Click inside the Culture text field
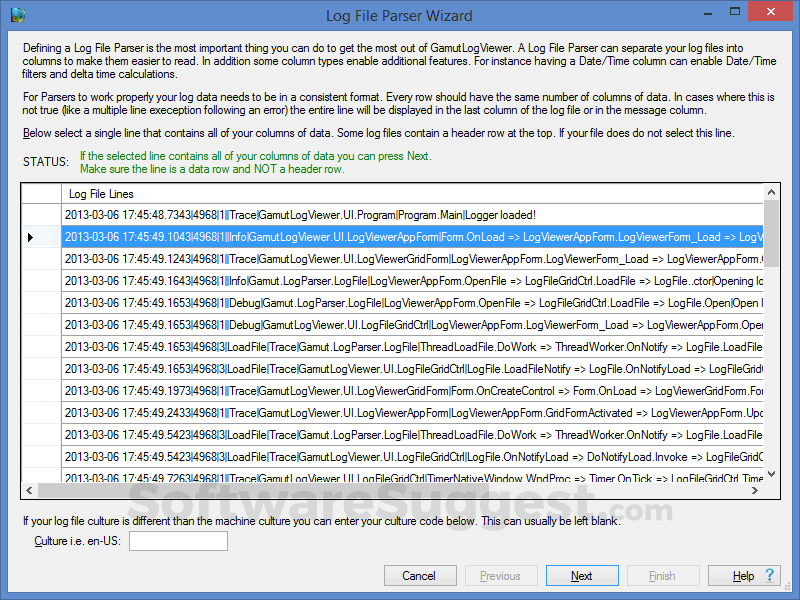The image size is (800, 600). tap(178, 541)
